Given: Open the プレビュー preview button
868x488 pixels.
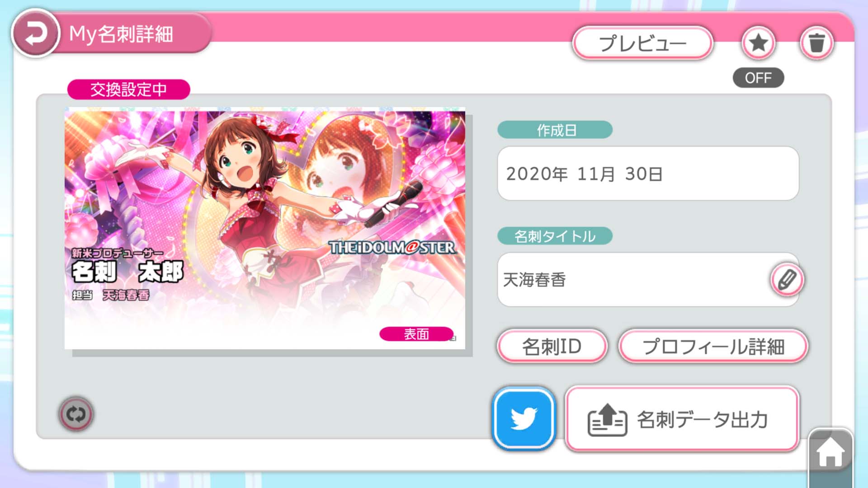Looking at the screenshot, I should click(642, 43).
